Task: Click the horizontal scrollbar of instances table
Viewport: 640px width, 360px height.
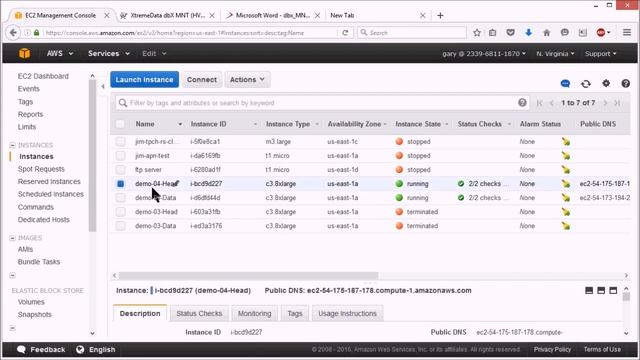Action: [x=248, y=276]
